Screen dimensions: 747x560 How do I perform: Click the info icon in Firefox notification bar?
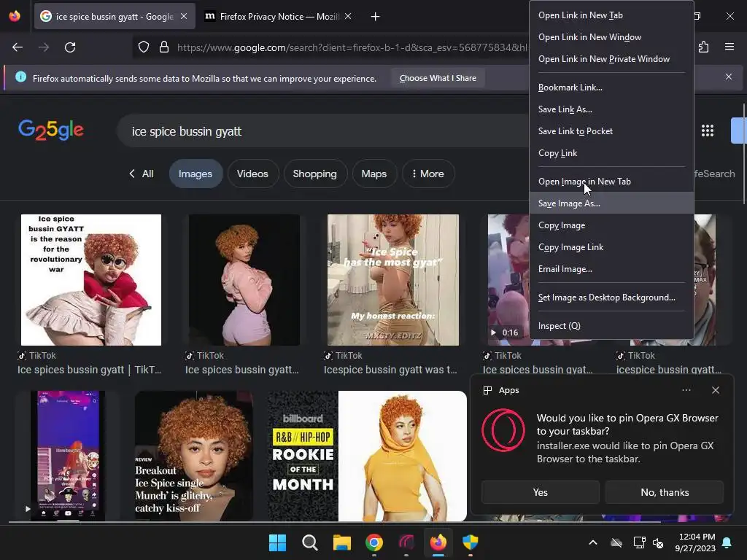(21, 77)
